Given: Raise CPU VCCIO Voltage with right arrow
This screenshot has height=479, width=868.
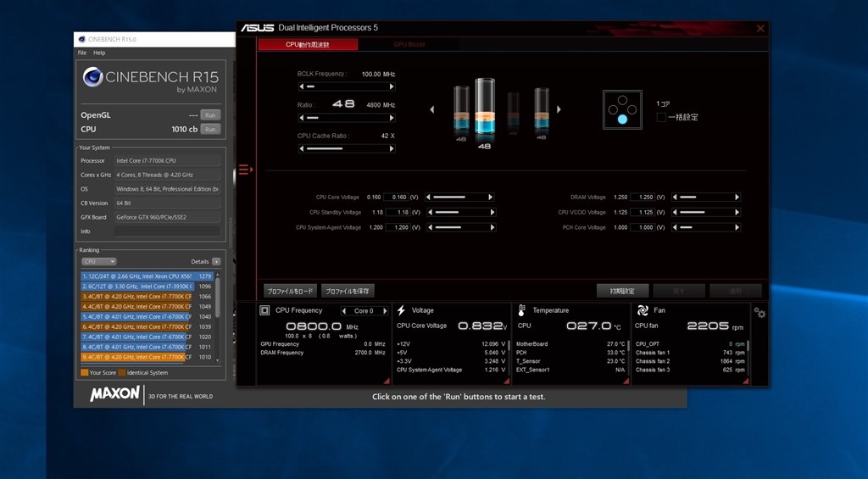Looking at the screenshot, I should (x=737, y=212).
